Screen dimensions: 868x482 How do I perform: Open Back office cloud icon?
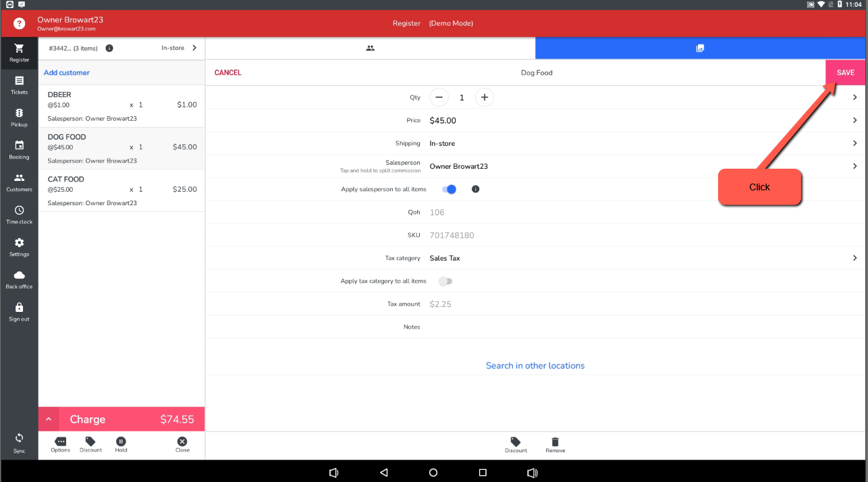(19, 275)
